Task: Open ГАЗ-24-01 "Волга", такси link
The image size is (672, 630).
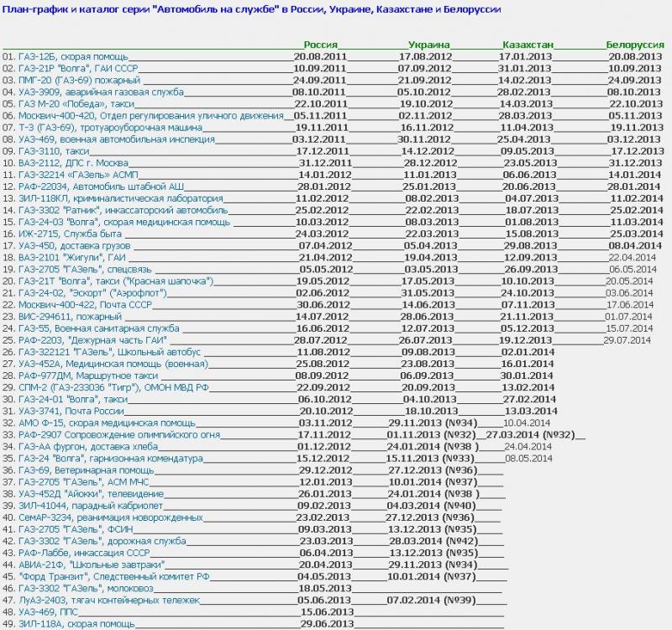Action: (x=73, y=399)
